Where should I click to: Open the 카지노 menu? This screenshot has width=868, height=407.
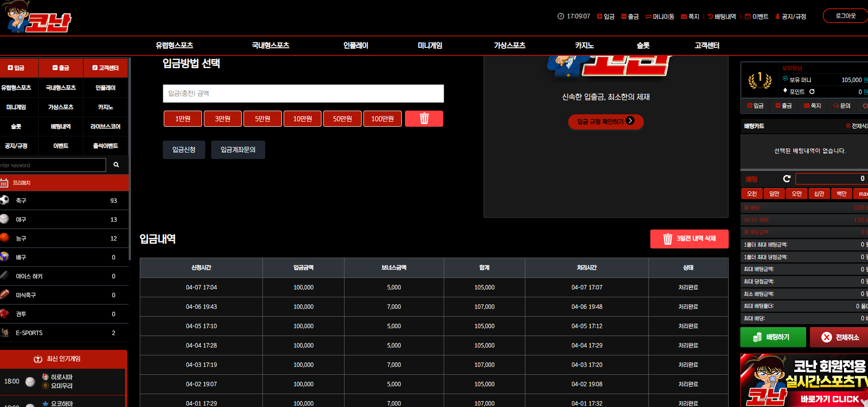pyautogui.click(x=584, y=46)
